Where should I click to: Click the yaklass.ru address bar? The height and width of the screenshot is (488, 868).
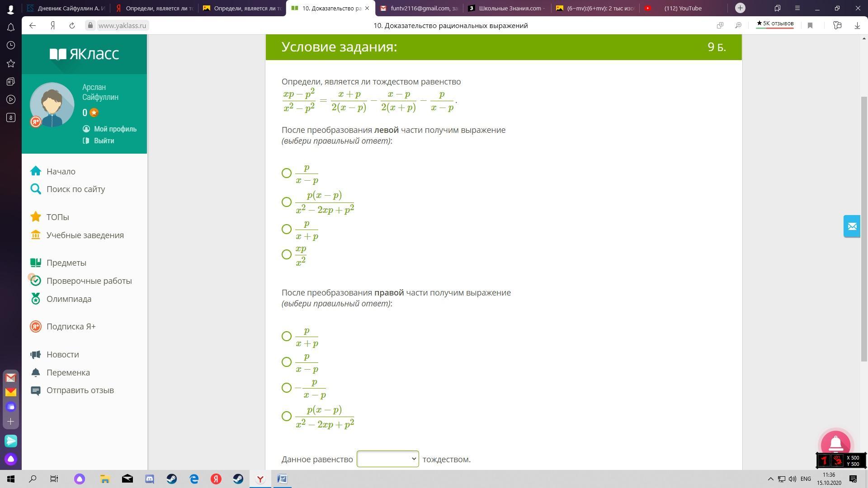tap(122, 26)
